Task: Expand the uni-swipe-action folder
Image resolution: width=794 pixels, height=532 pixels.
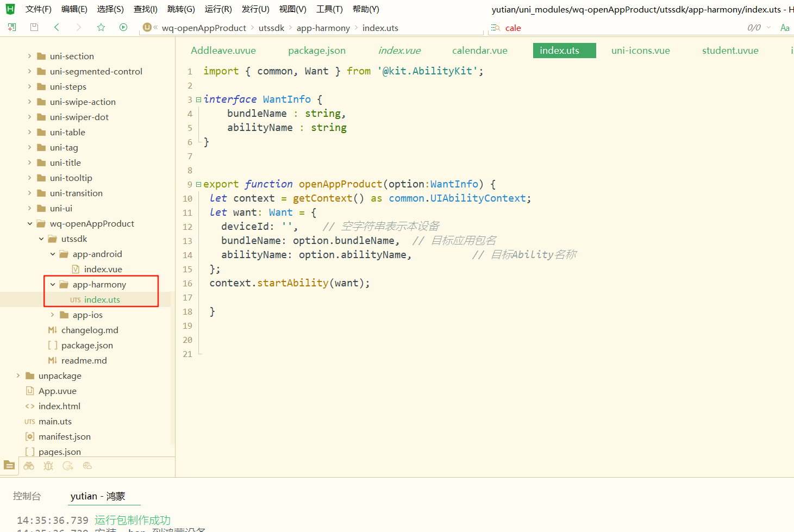Action: click(x=29, y=102)
